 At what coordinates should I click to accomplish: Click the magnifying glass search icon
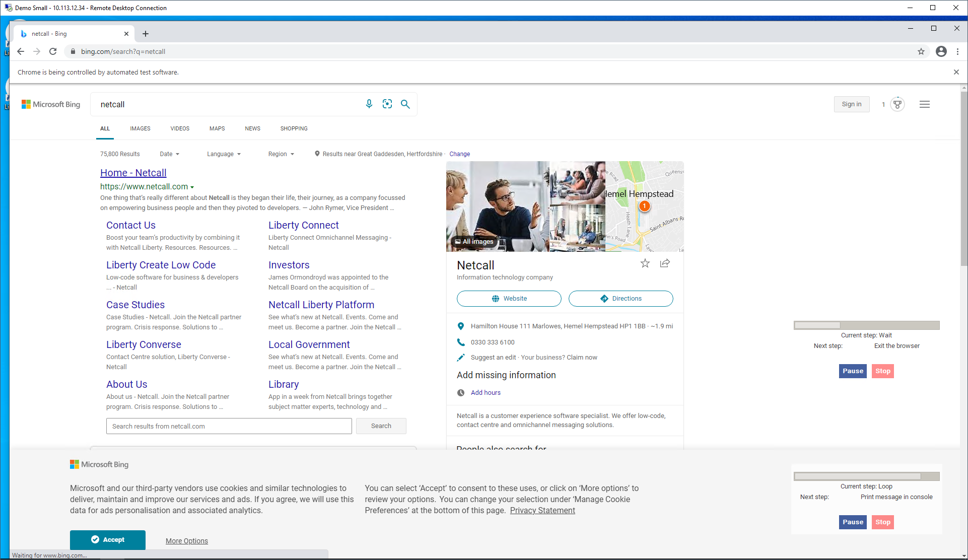coord(405,104)
